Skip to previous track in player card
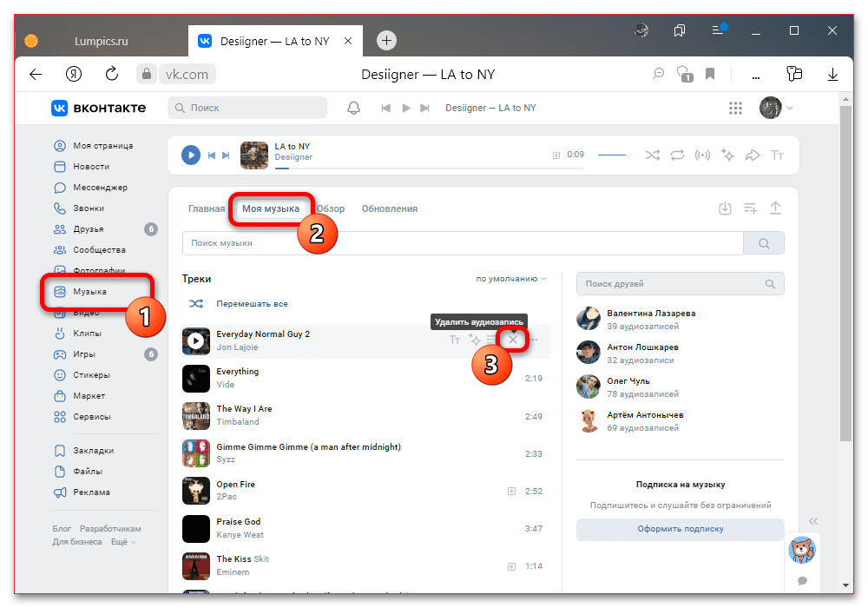This screenshot has width=868, height=608. coord(212,155)
